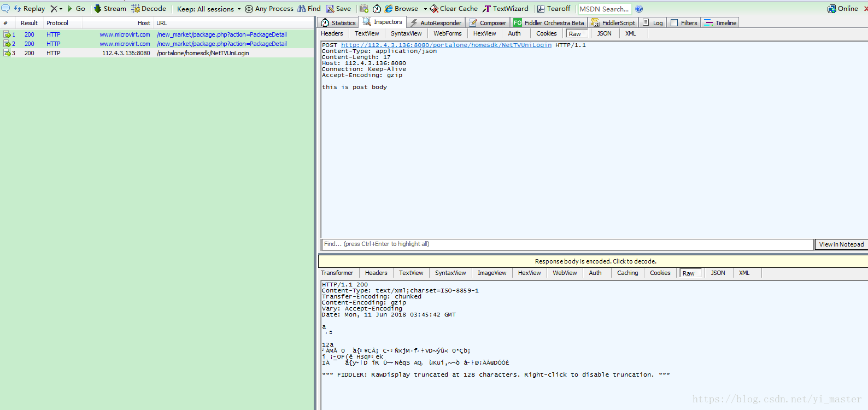Click the comment (speech bubble) toolbar icon

[x=5, y=9]
